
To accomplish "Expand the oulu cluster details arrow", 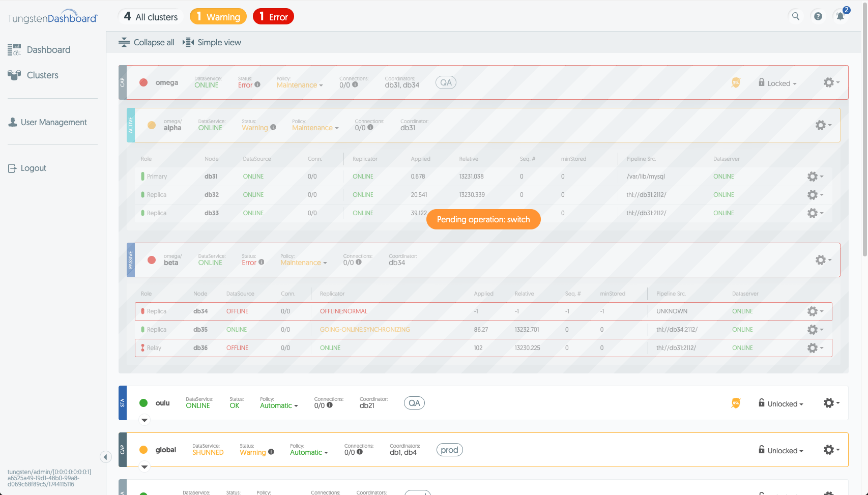I will click(x=144, y=420).
